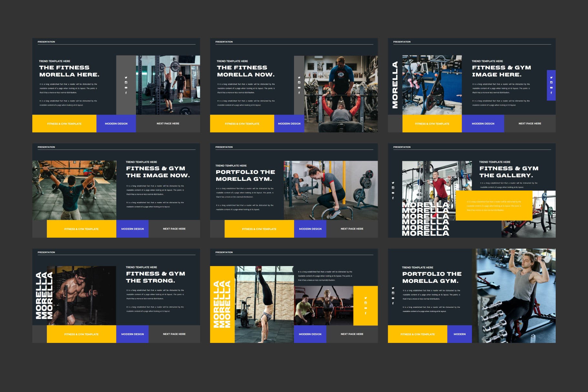Select the barbell overhead lift photo
Image resolution: width=588 pixels, height=392 pixels.
click(168, 85)
